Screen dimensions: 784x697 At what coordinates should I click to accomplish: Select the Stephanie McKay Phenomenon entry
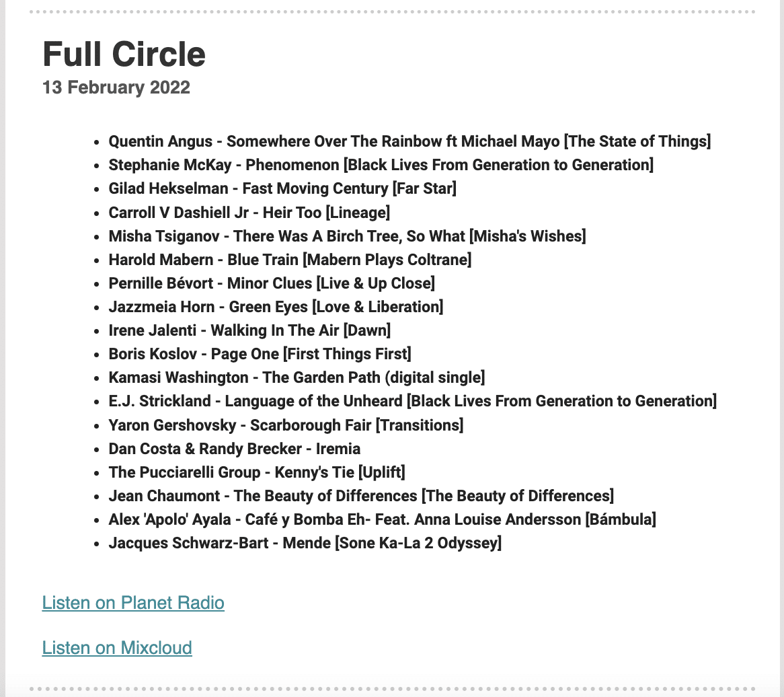[x=381, y=165]
